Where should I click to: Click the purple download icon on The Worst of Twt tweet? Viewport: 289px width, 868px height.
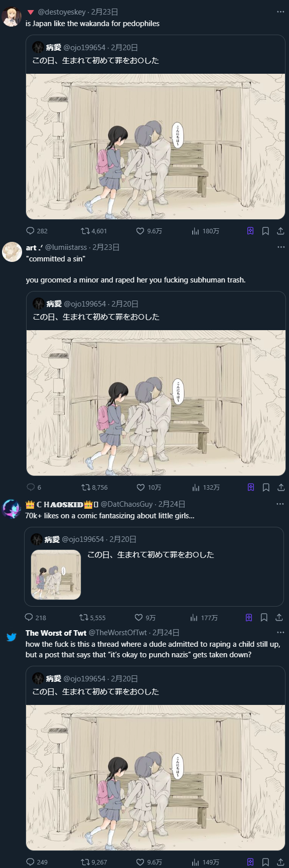[x=250, y=862]
